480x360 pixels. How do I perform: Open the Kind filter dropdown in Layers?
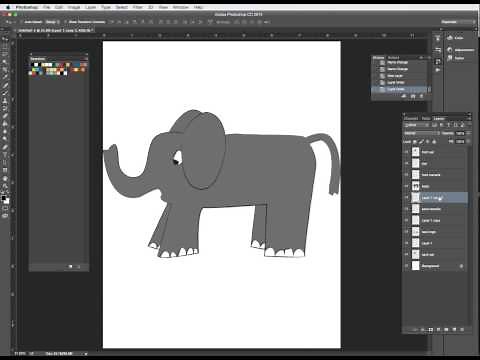coord(416,125)
